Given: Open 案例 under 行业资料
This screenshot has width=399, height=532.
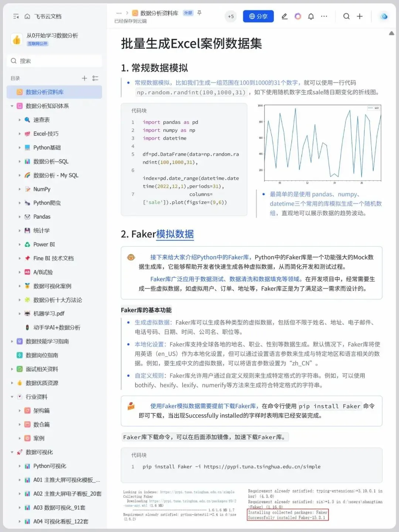Looking at the screenshot, I should point(39,439).
